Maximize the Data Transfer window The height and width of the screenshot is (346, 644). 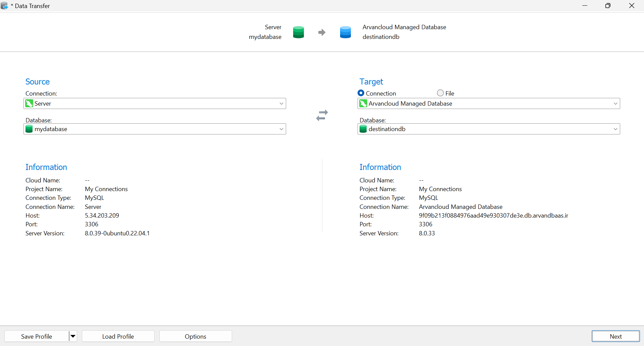point(608,6)
